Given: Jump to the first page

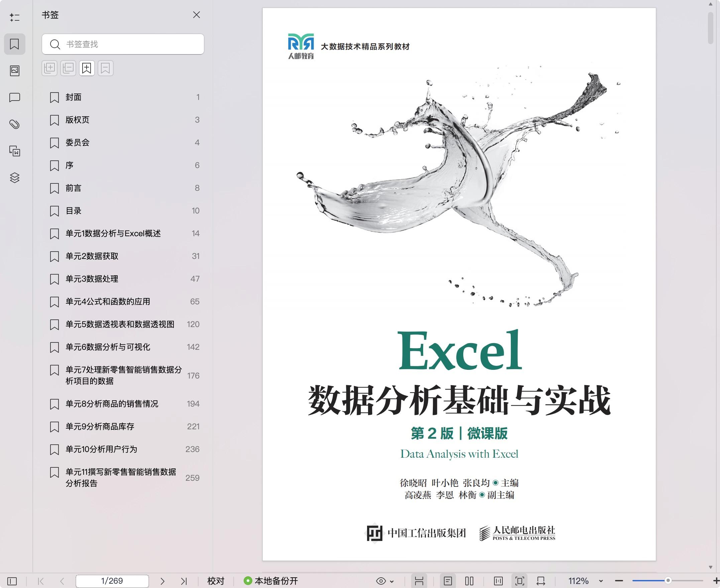Looking at the screenshot, I should 41,581.
